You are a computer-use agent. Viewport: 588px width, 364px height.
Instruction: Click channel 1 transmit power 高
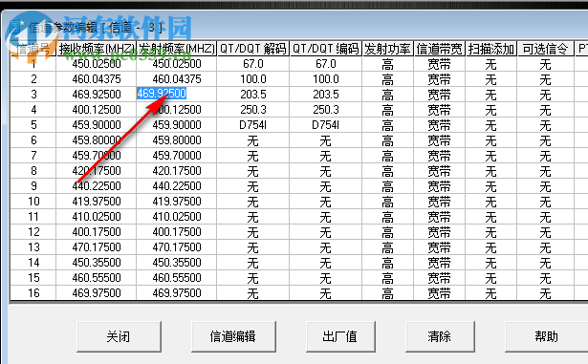pyautogui.click(x=388, y=64)
